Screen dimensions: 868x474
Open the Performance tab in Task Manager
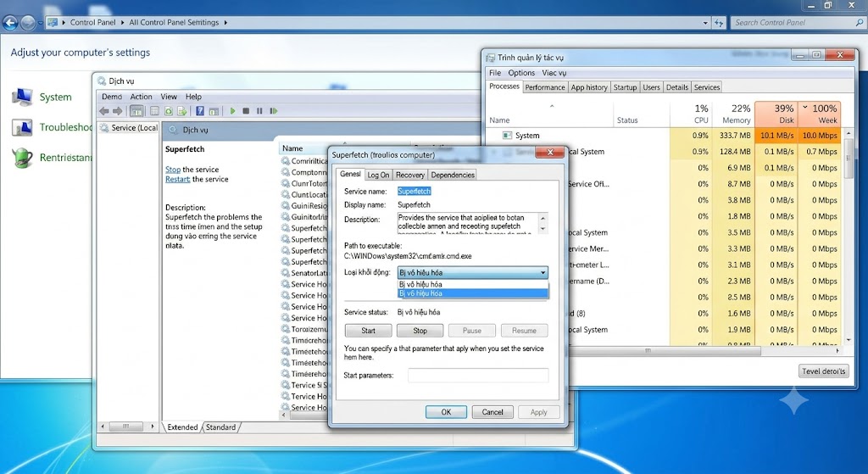tap(545, 87)
